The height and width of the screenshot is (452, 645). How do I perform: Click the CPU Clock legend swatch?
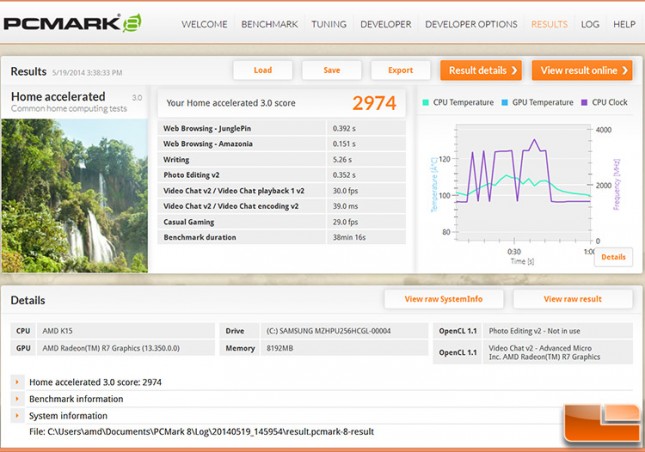pyautogui.click(x=584, y=102)
